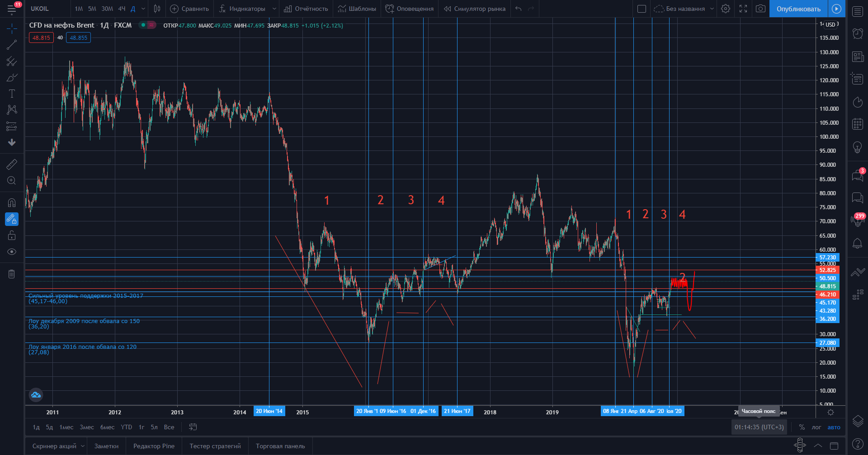Toggle the log scale option
The height and width of the screenshot is (455, 868).
coord(816,427)
